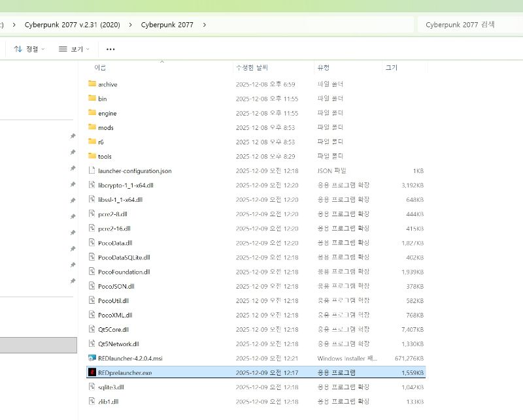Open the view (보기) dropdown
Viewport: 523px width, 420px height.
[x=74, y=49]
